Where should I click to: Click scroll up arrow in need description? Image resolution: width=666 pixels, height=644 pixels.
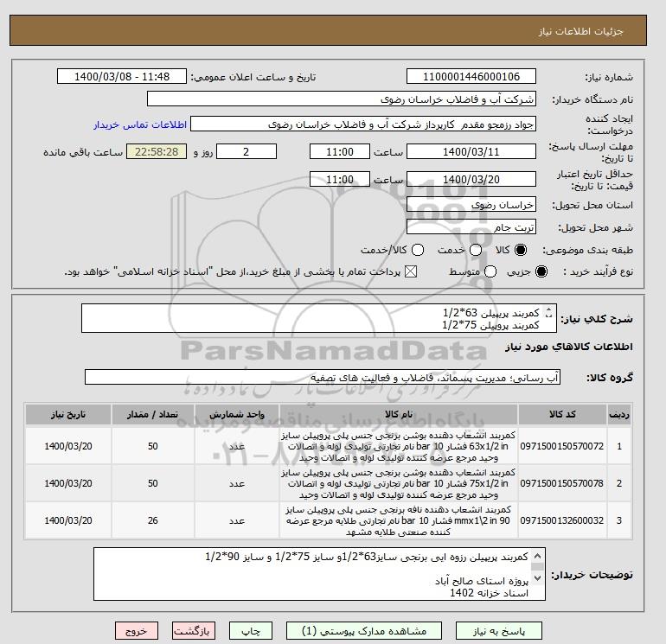coord(548,310)
